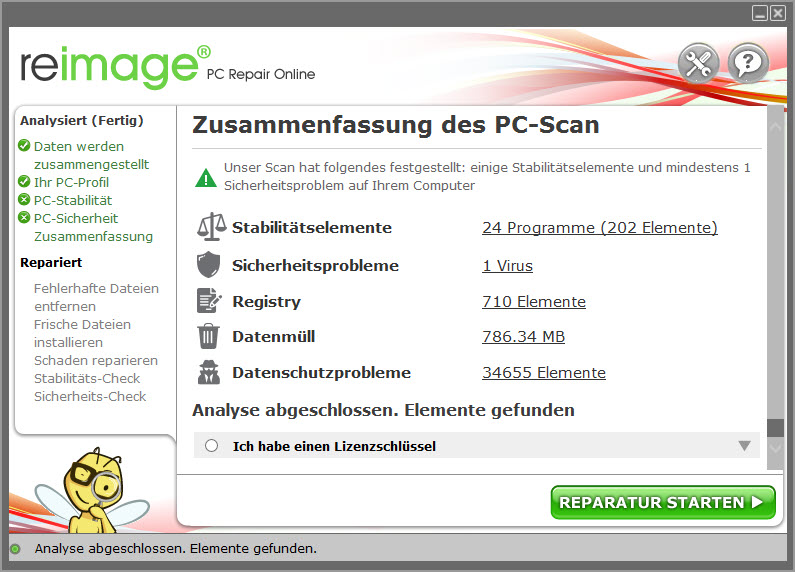
Task: Open the 34655 Elemente privacy link
Action: pos(544,373)
